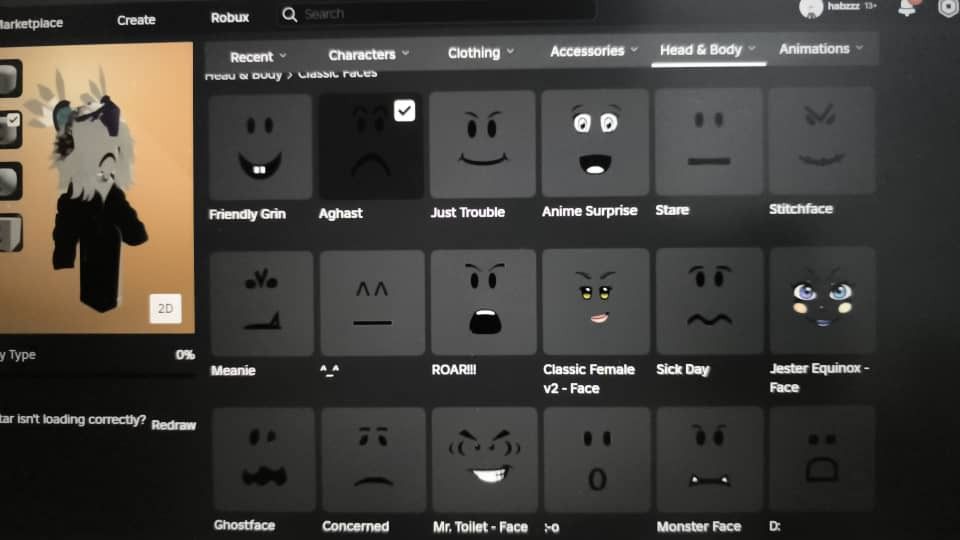
Task: Click the Ghostface name label
Action: [244, 525]
